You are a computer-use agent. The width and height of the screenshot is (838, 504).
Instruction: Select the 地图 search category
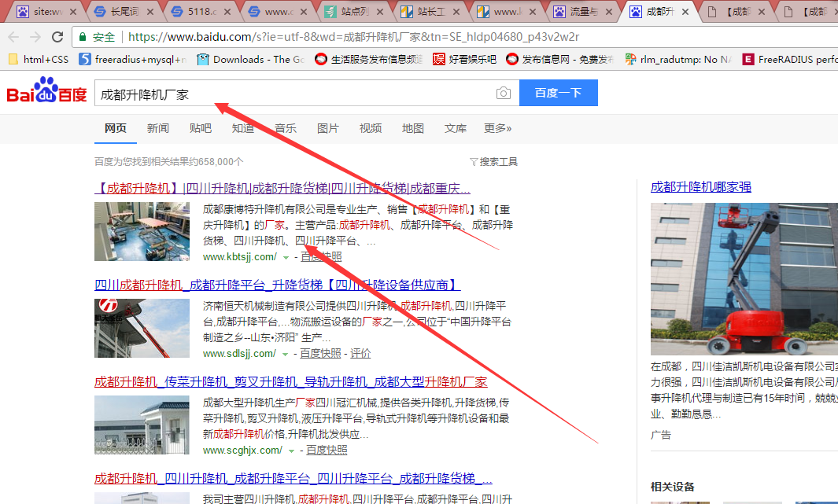pos(413,128)
